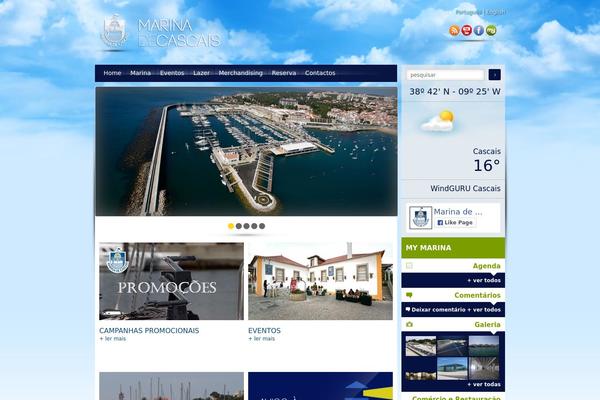The height and width of the screenshot is (400, 600).
Task: Open the Promoções banner image
Action: (171, 281)
